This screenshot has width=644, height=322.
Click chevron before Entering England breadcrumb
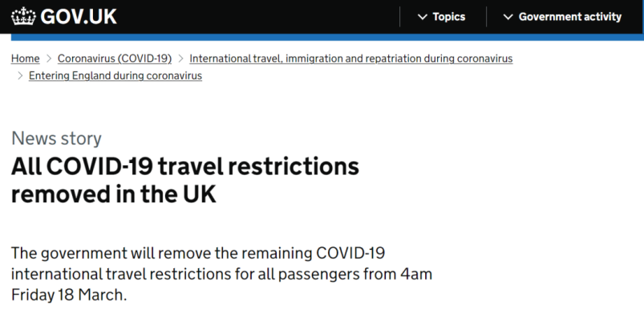(20, 75)
